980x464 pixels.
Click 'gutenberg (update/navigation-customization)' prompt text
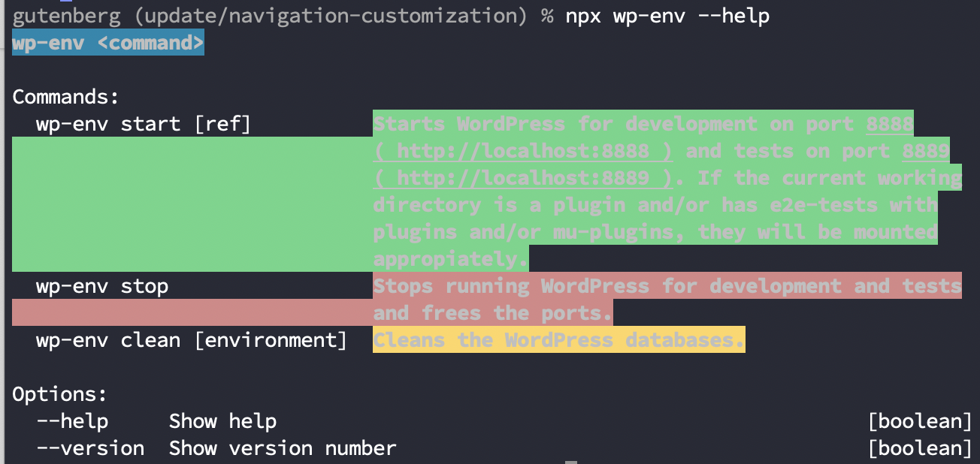tap(270, 16)
